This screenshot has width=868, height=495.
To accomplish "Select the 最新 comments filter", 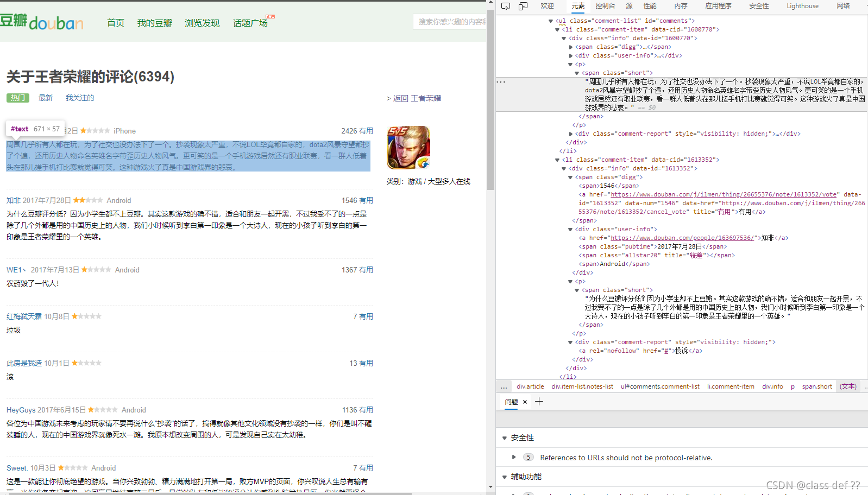I will coord(46,98).
